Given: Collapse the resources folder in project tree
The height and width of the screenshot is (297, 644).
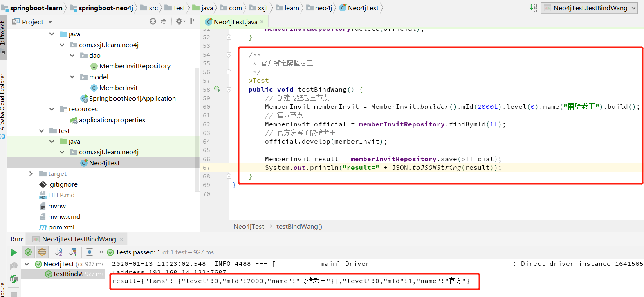Looking at the screenshot, I should (x=52, y=109).
